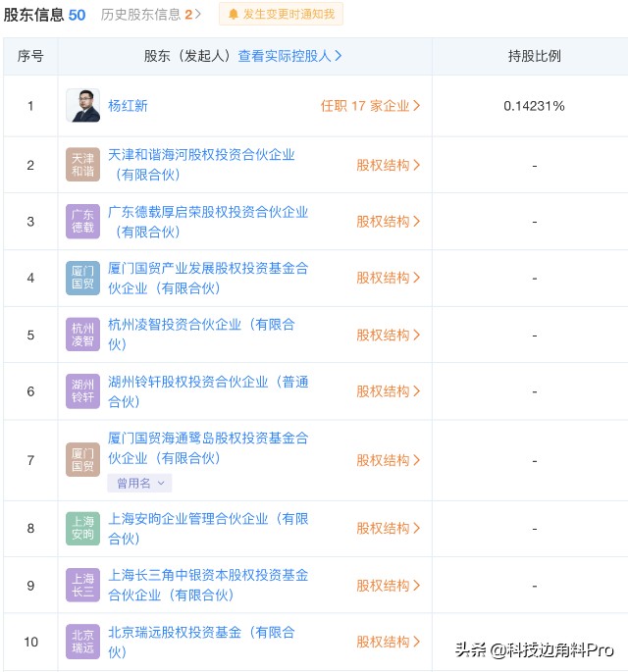Expand 任职 17 家企业 for 杨红新
628x672 pixels.
(x=370, y=106)
